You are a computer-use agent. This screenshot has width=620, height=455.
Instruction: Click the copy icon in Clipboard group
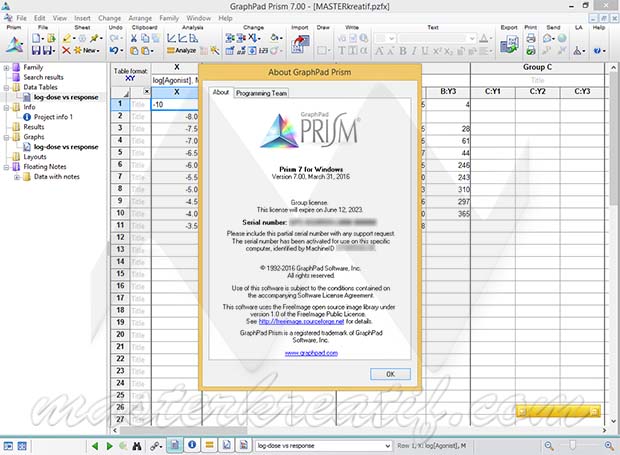(145, 38)
